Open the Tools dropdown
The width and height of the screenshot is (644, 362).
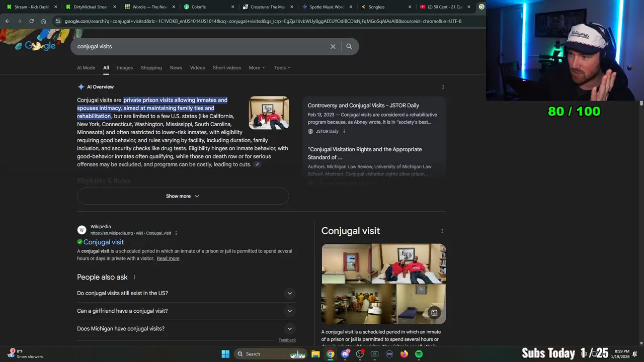point(282,68)
